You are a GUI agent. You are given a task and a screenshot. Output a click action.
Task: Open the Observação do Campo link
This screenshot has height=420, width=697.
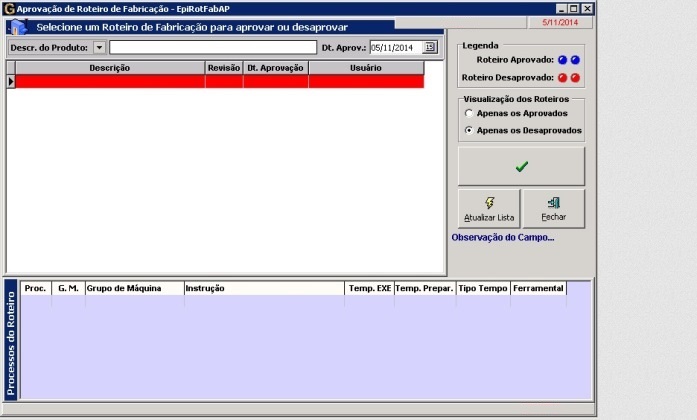click(503, 237)
